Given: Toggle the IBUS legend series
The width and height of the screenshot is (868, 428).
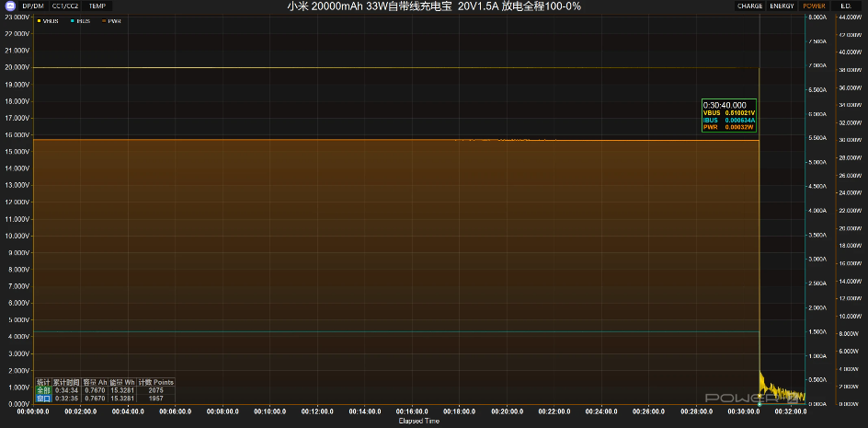Looking at the screenshot, I should coord(80,21).
